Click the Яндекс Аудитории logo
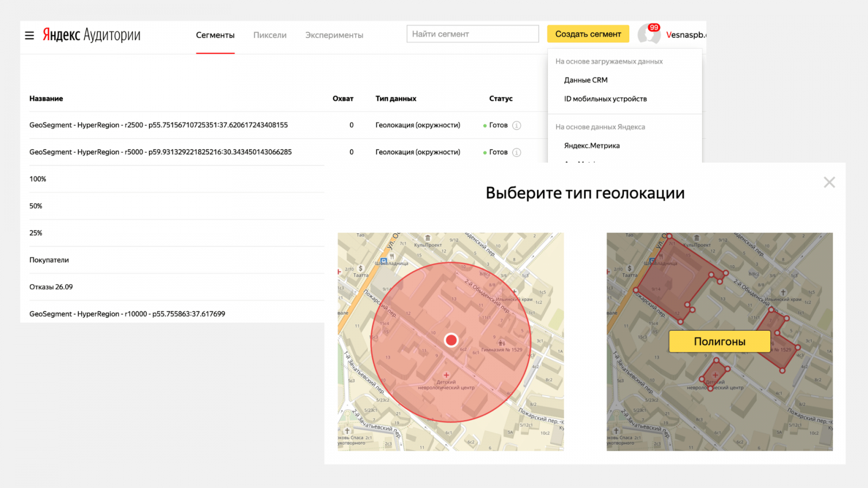 tap(92, 35)
